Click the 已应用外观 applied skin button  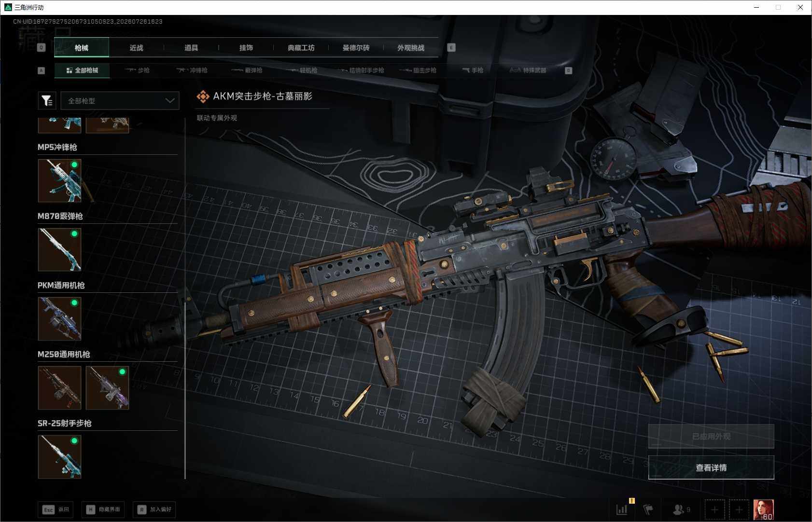(711, 437)
